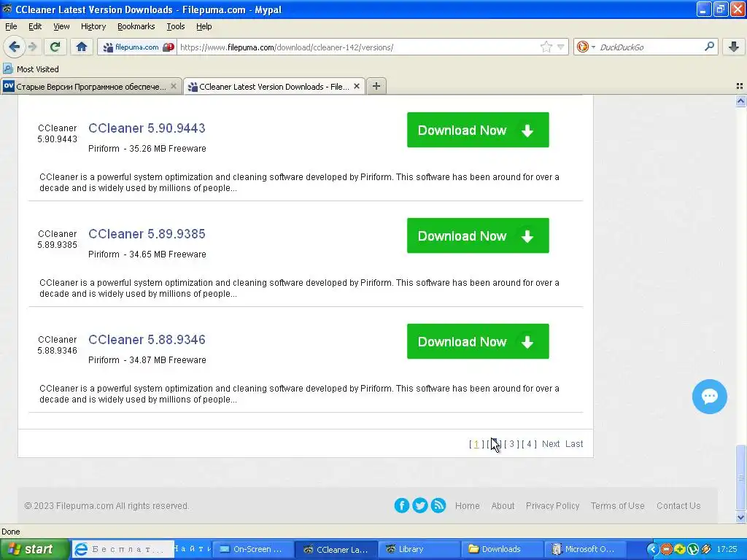The height and width of the screenshot is (560, 747).
Task: Open a new tab with plus button
Action: [x=376, y=86]
